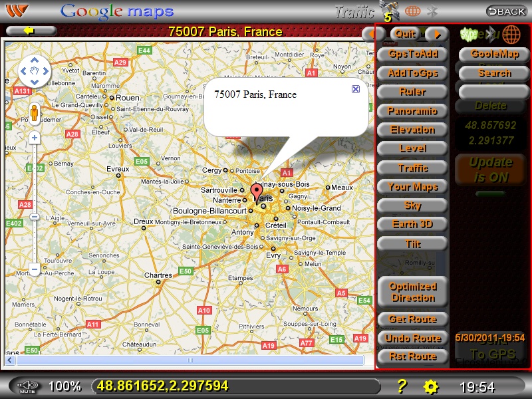The image size is (532, 399).
Task: Toggle the Update is ON switch
Action: click(x=491, y=169)
